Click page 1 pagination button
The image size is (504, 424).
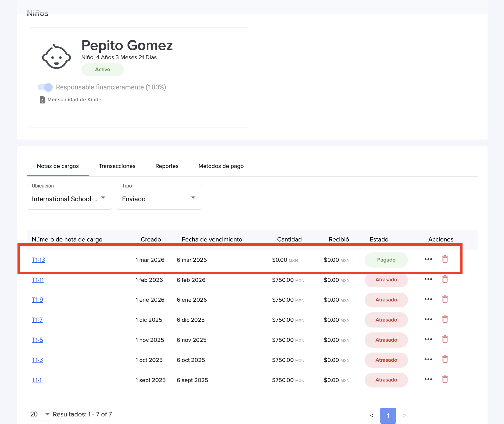coord(388,415)
